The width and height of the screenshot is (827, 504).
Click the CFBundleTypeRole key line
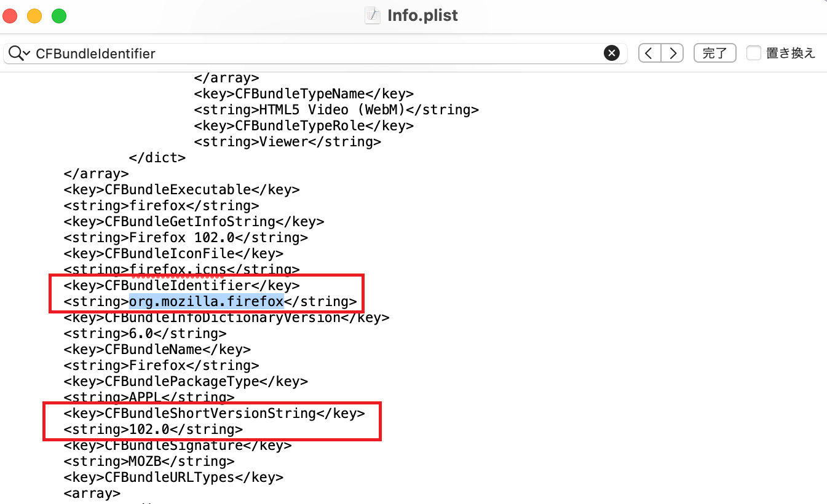[x=304, y=126]
